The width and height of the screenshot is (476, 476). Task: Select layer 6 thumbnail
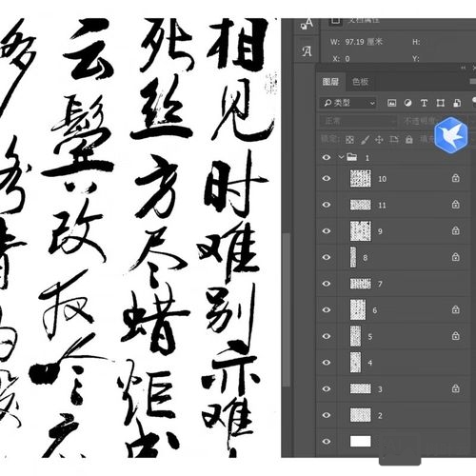tap(358, 309)
